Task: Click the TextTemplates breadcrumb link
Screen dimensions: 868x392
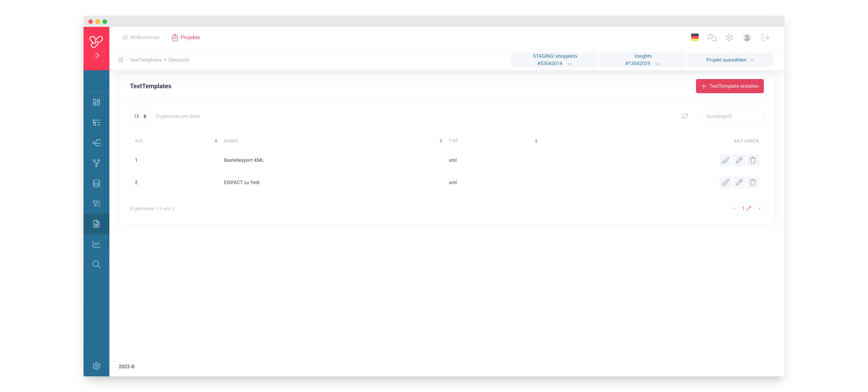Action: [x=145, y=60]
